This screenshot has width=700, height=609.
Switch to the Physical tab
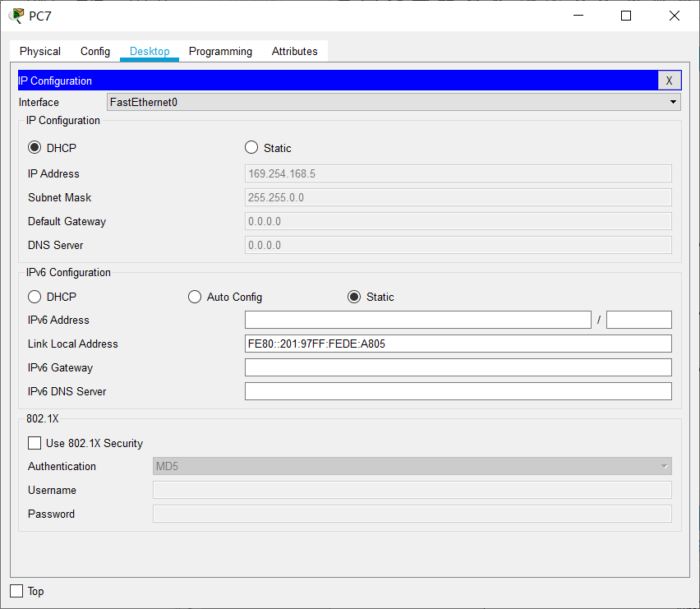pos(40,51)
